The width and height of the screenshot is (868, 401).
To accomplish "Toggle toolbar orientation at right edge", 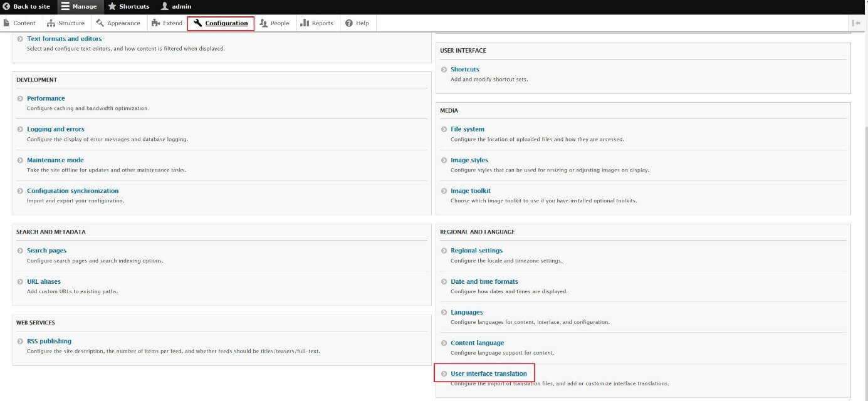I will pos(857,23).
